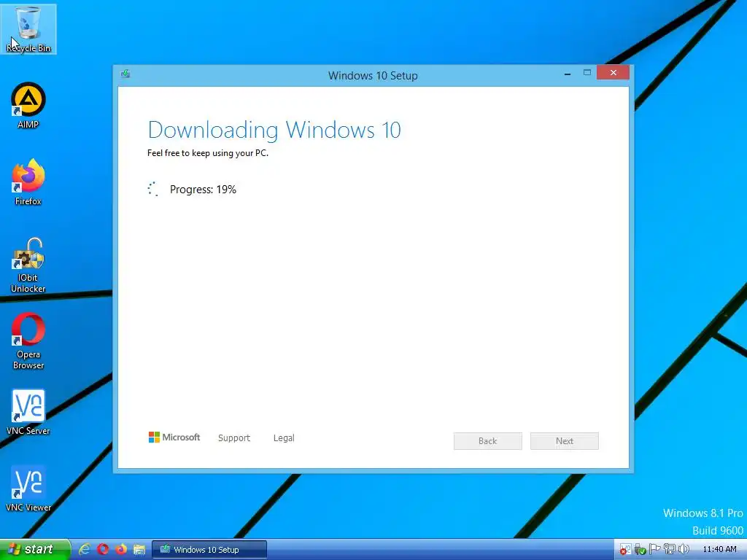
Task: Launch Opera from the quick launch bar
Action: coord(102,549)
